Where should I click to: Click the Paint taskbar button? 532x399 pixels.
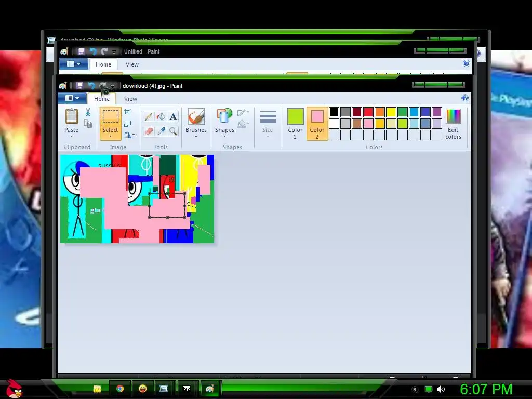209,389
